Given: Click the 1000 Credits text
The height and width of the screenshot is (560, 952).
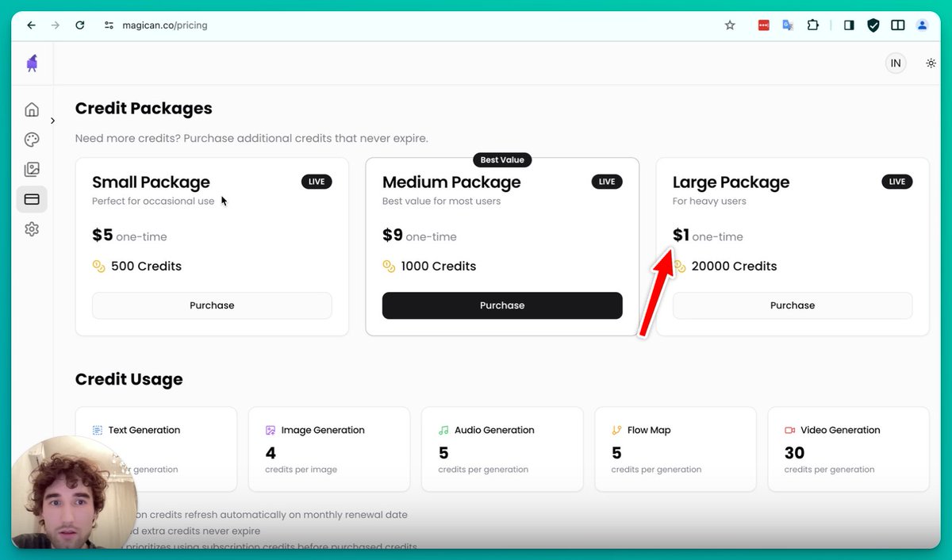Looking at the screenshot, I should (x=439, y=267).
